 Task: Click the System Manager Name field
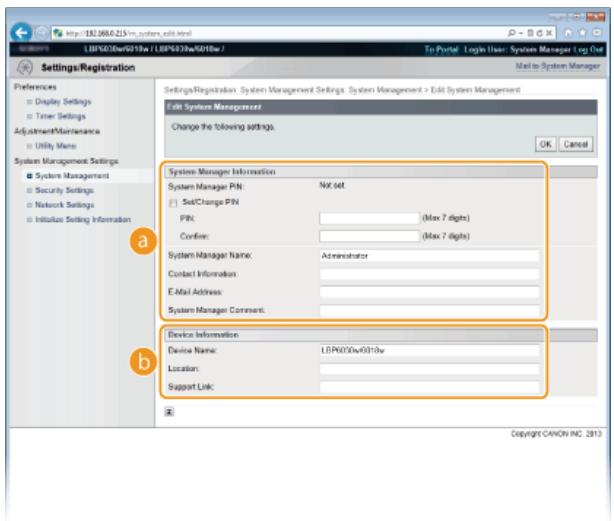point(429,256)
